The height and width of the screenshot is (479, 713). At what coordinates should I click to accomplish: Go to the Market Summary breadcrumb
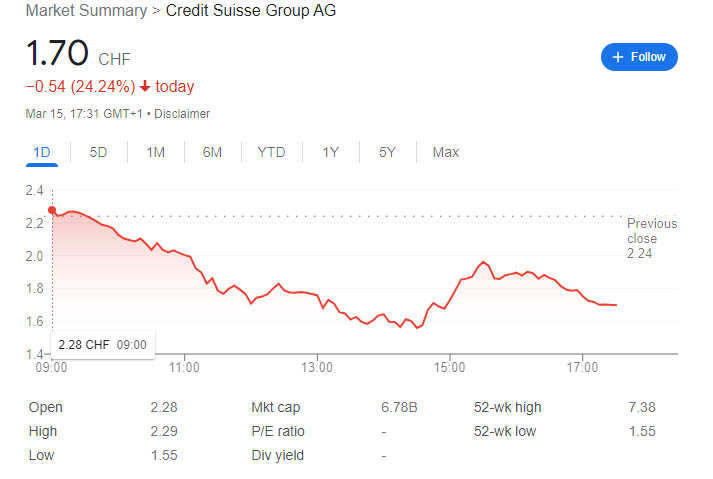pos(84,11)
